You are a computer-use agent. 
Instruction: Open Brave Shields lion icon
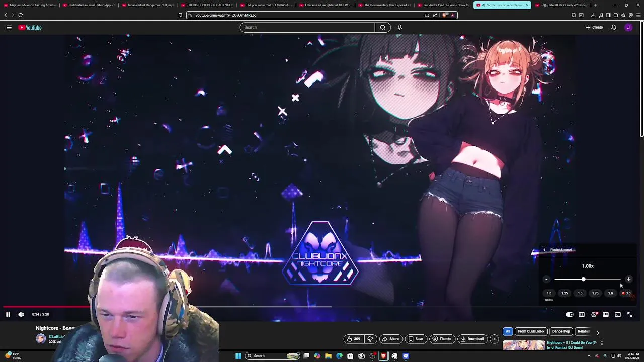(x=445, y=15)
